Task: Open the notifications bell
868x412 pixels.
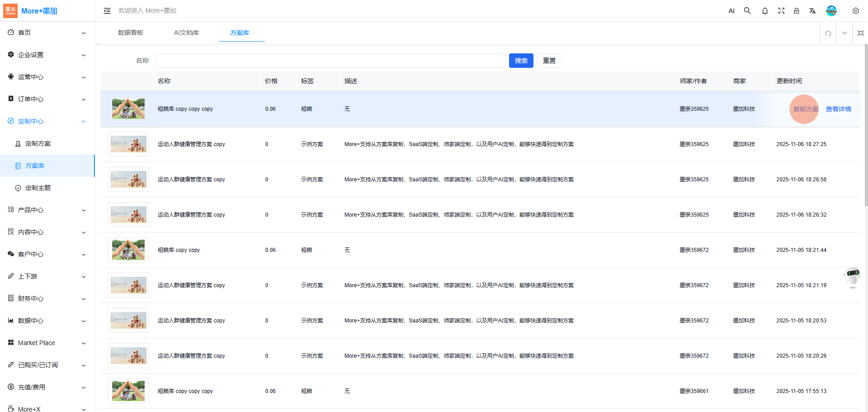Action: [x=764, y=11]
